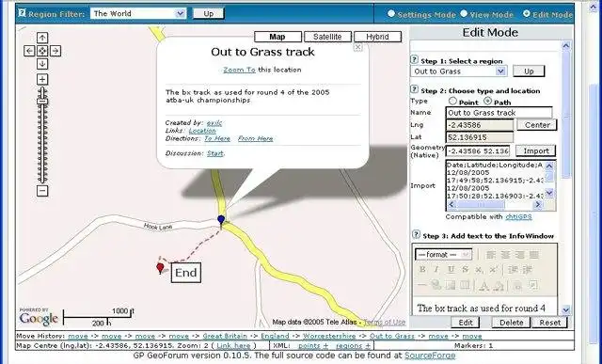Apply subscript formatting in editor
Screen dimensions: 602x364
click(x=479, y=270)
